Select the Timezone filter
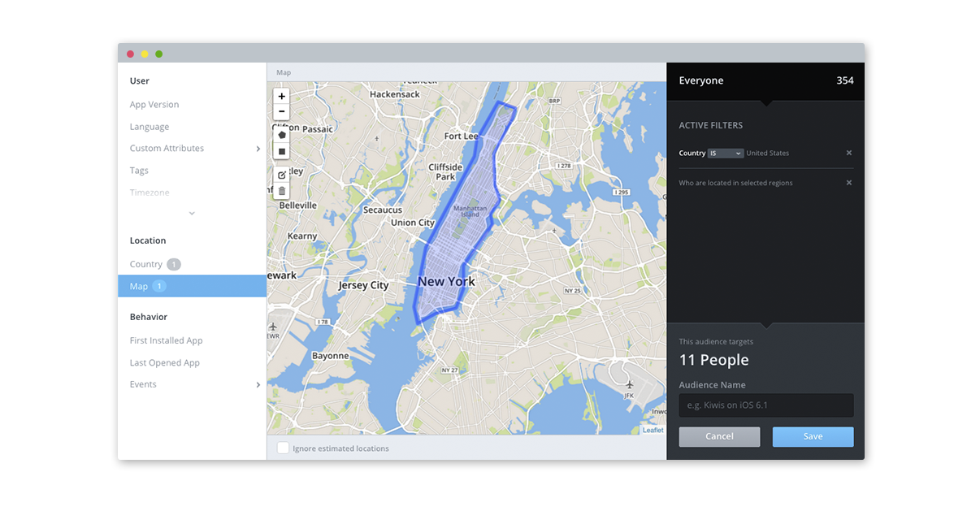 click(x=150, y=193)
